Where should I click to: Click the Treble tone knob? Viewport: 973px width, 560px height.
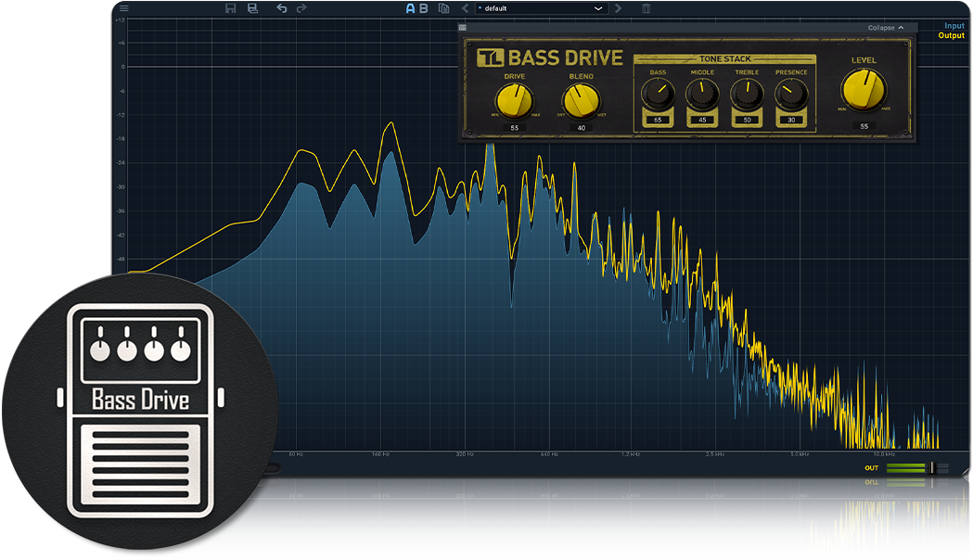point(747,95)
